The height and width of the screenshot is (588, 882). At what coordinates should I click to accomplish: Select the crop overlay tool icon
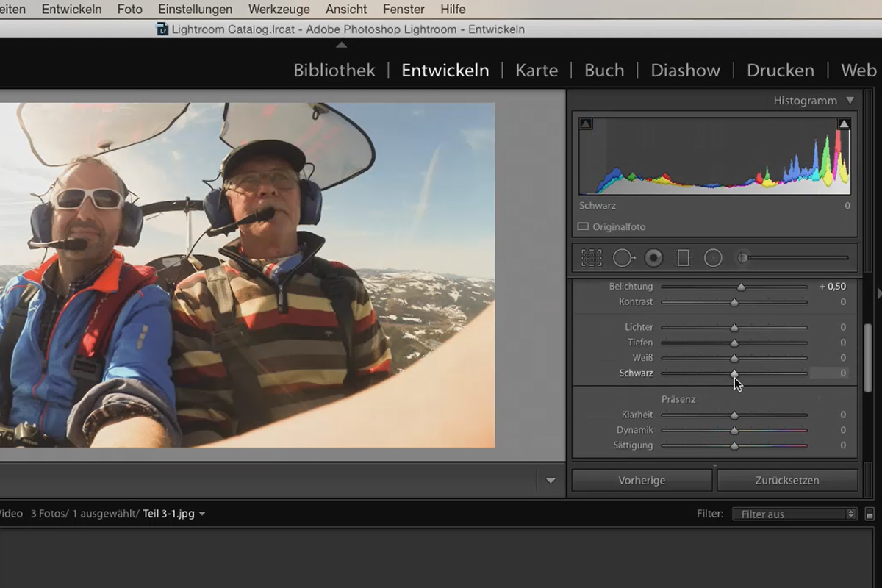[x=591, y=258]
